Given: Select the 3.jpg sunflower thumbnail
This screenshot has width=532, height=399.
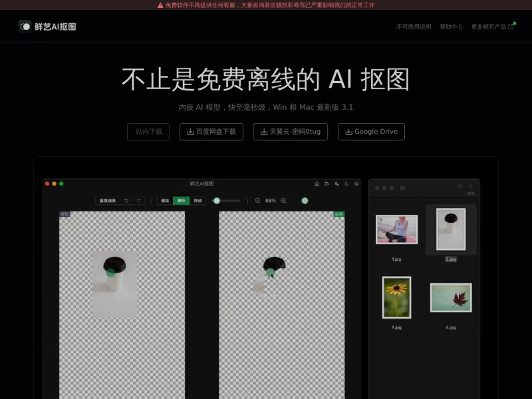Looking at the screenshot, I should tap(396, 297).
